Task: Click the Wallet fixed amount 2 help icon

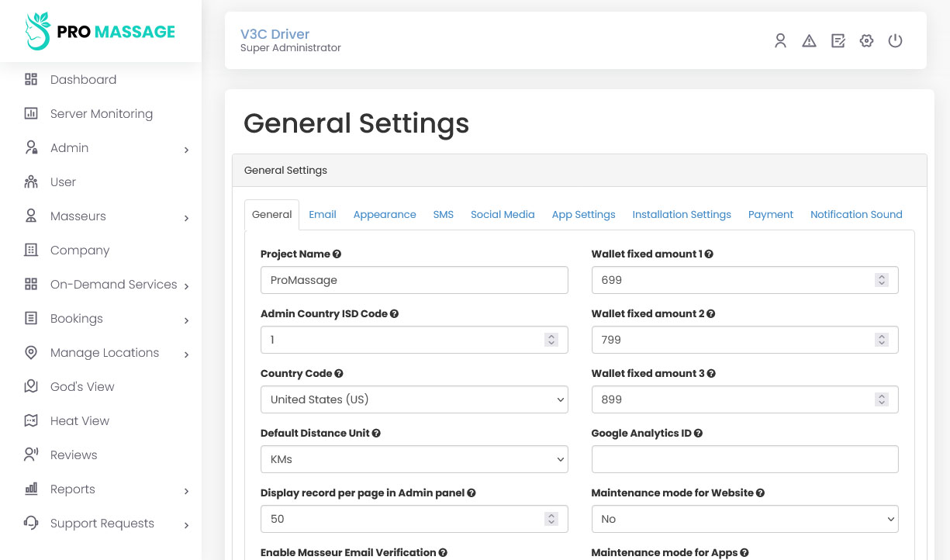Action: tap(710, 314)
